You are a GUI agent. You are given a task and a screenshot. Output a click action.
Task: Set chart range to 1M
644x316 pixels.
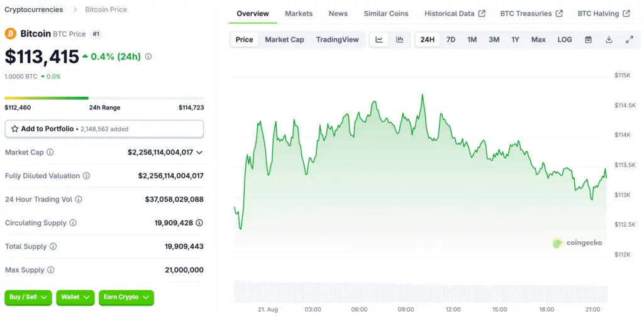point(472,40)
